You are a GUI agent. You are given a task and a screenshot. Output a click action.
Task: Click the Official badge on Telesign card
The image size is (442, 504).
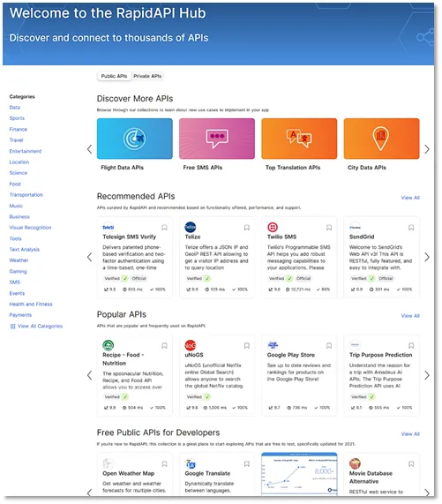pos(139,278)
